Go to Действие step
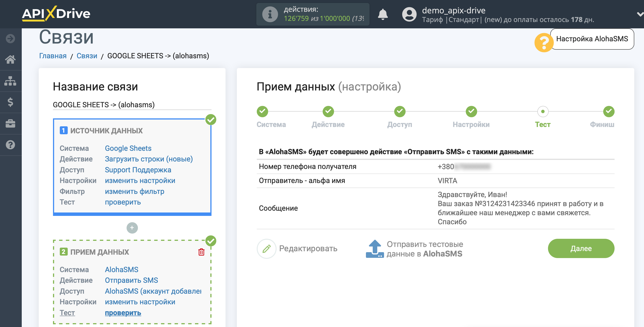This screenshot has width=644, height=327. click(x=328, y=112)
